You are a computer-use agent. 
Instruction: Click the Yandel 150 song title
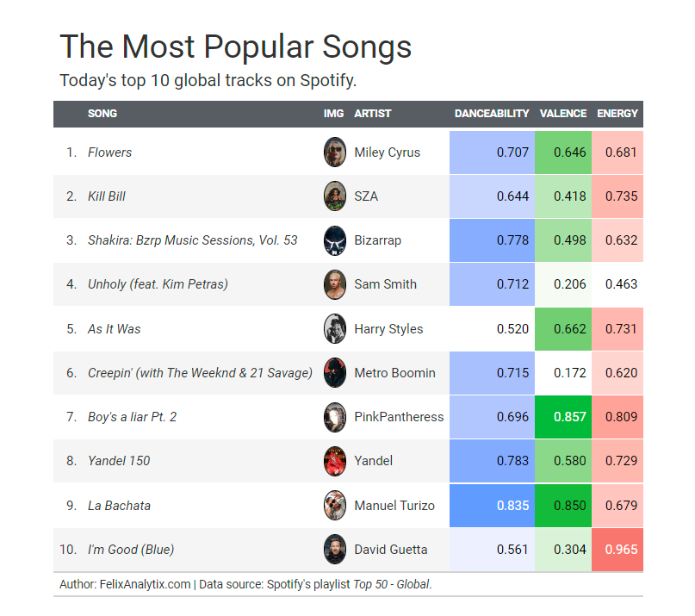[119, 461]
